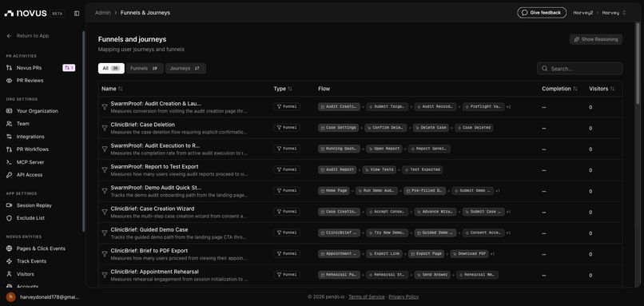The width and height of the screenshot is (644, 306).
Task: Click the Team people icon
Action: [x=9, y=124]
